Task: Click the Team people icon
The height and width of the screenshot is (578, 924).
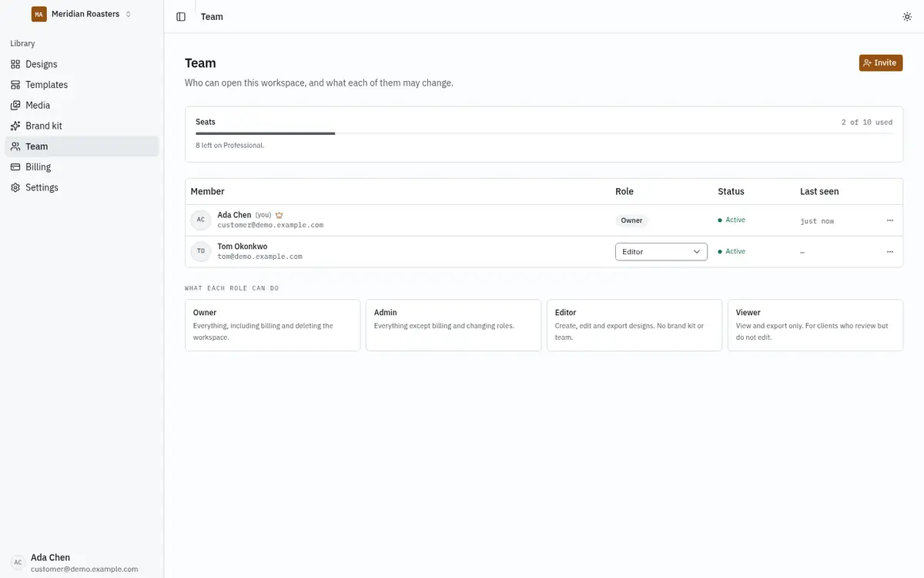Action: pos(15,146)
